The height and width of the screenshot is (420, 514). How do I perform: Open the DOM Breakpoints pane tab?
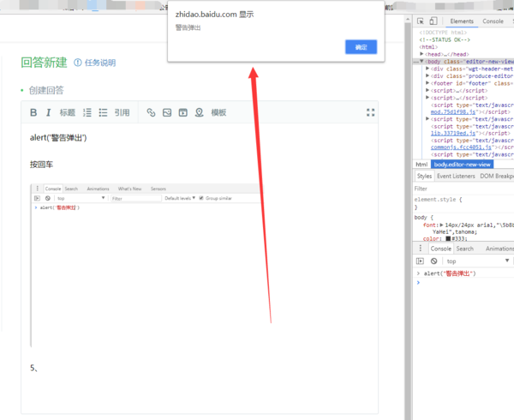(x=496, y=176)
